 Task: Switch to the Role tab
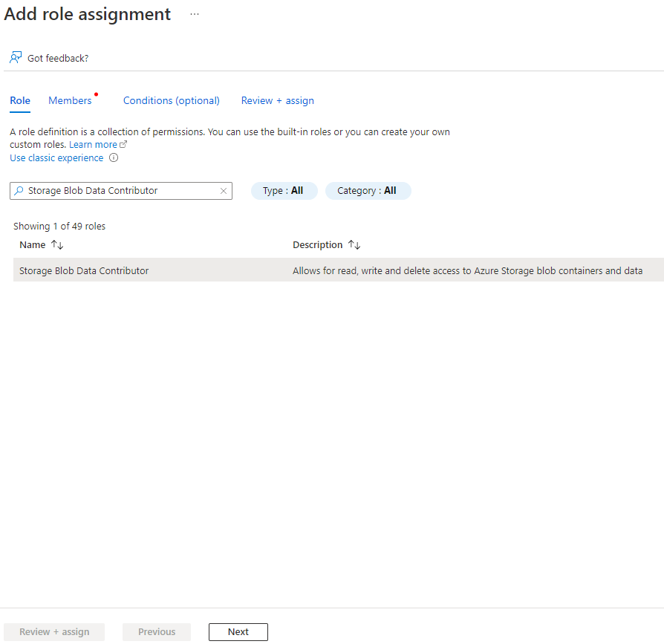coord(20,101)
